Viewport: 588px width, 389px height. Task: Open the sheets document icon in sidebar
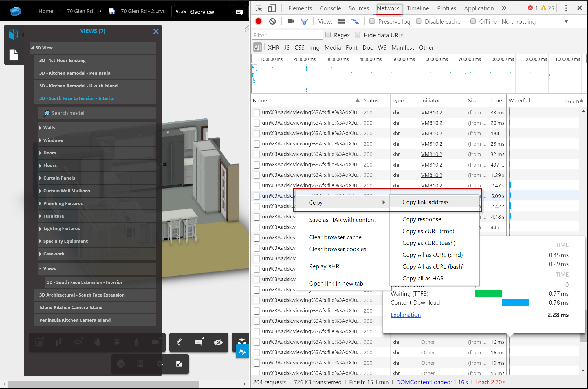point(14,55)
